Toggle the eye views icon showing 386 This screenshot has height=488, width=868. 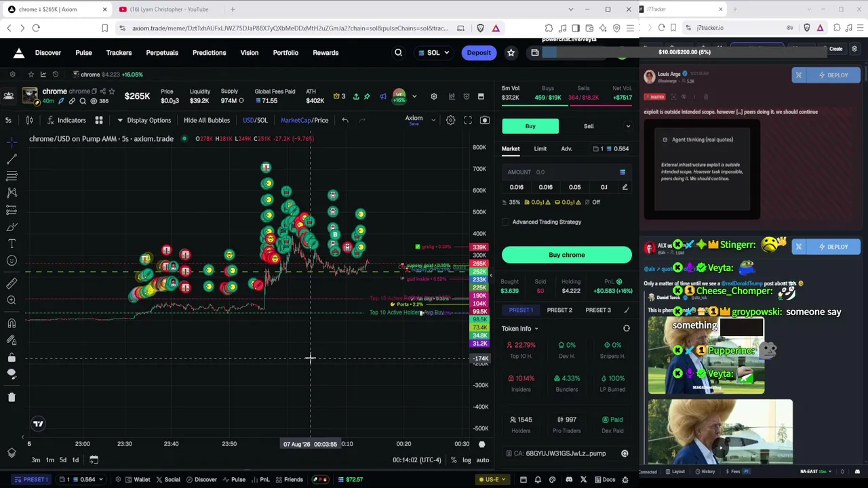coord(94,101)
